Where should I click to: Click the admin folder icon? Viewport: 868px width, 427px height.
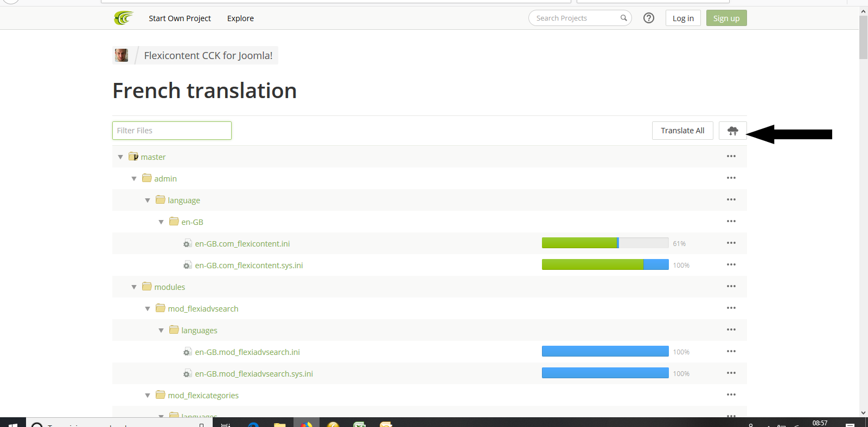coord(147,178)
